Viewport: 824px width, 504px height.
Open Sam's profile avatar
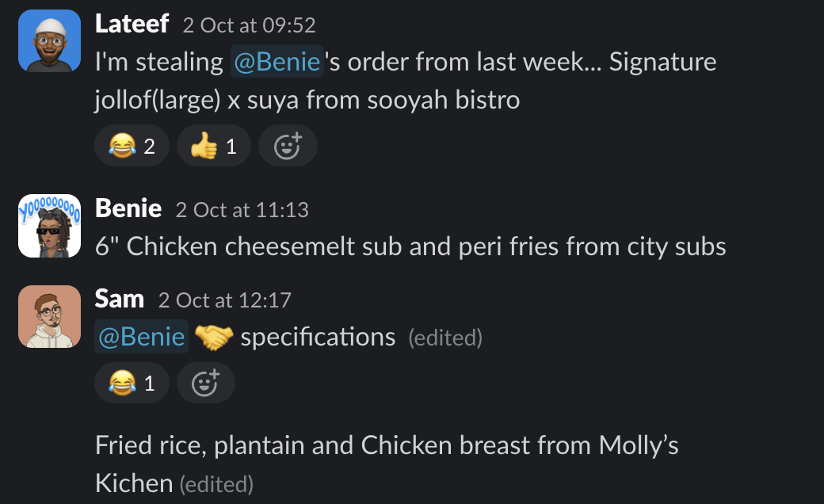click(x=49, y=316)
